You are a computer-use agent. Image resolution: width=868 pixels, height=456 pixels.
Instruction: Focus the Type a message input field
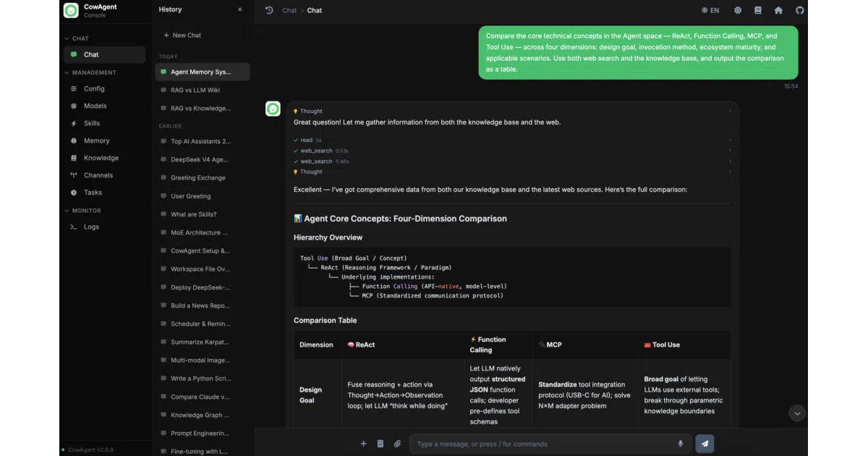click(x=544, y=444)
